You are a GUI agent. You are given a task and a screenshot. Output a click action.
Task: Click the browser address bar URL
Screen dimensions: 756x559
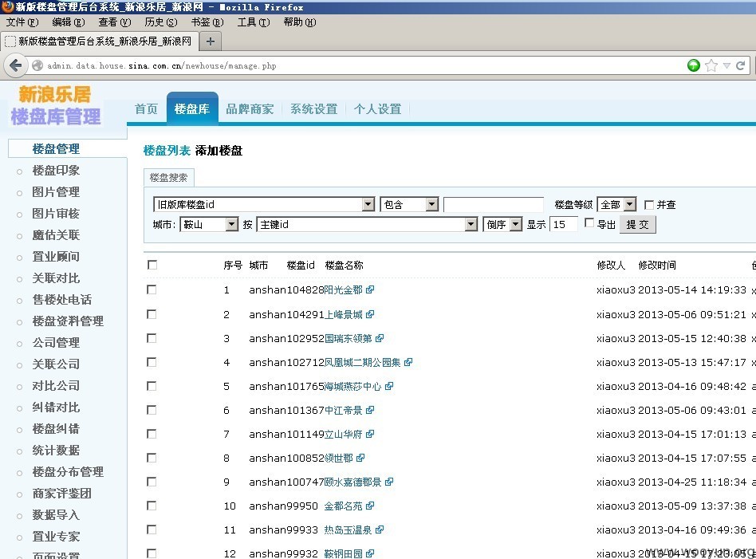pos(162,65)
